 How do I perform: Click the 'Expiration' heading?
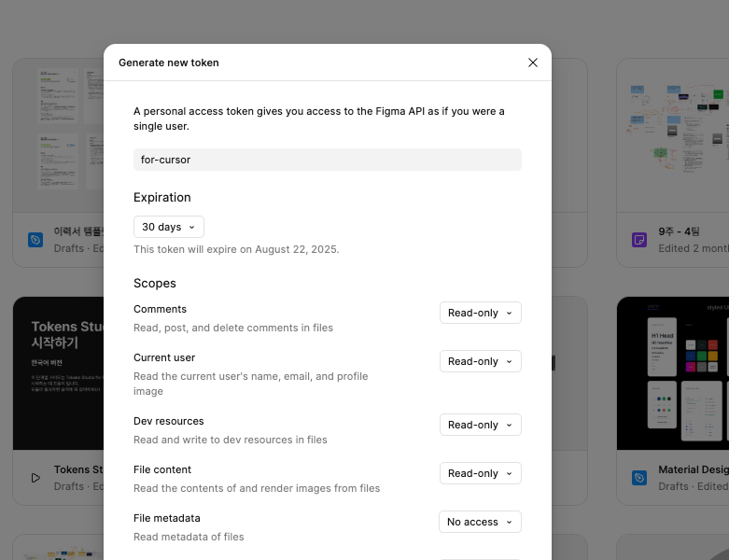[x=162, y=198]
